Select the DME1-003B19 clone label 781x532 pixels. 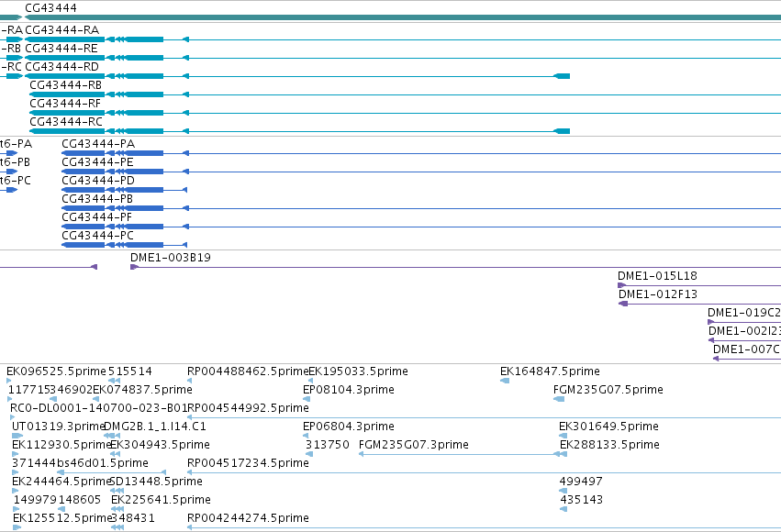click(x=171, y=258)
